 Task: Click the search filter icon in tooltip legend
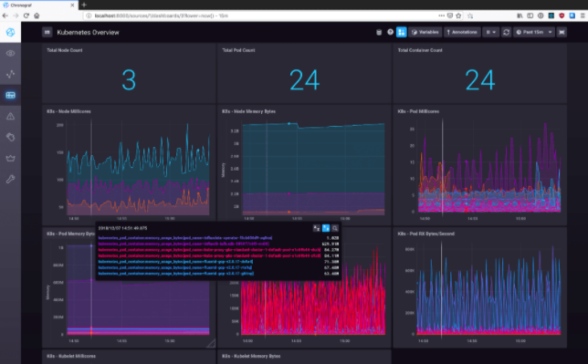click(x=335, y=228)
